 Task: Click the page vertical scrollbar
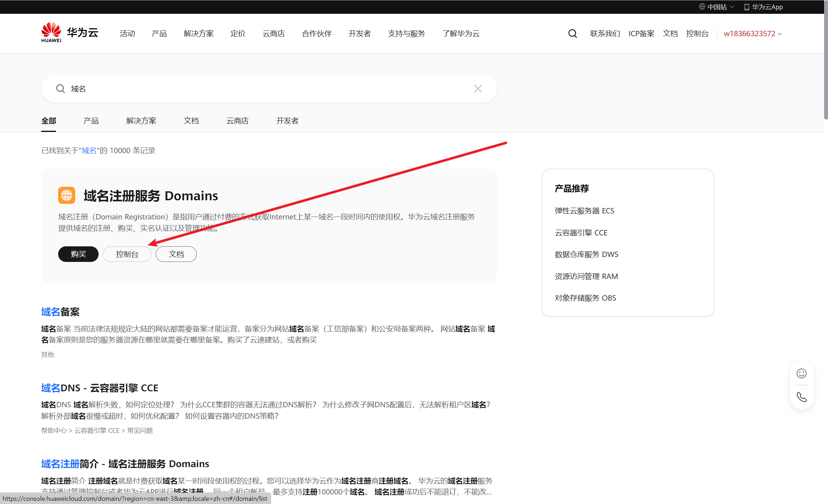[826, 60]
